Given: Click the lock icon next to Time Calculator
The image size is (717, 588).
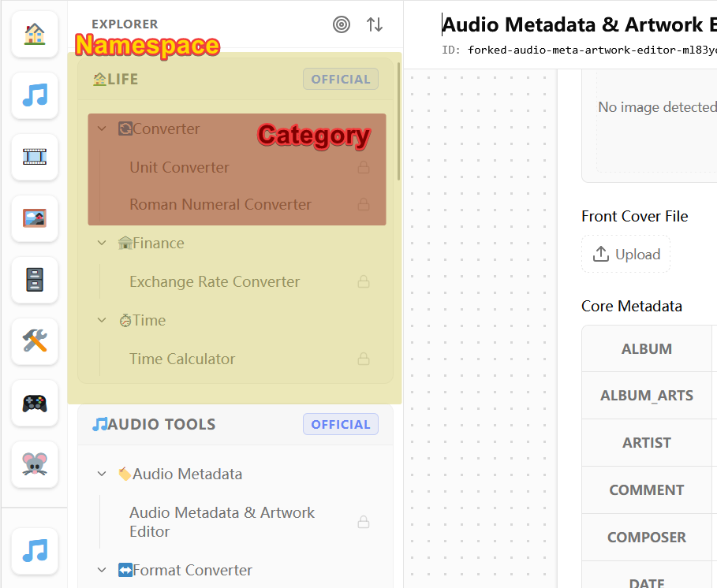Looking at the screenshot, I should pyautogui.click(x=364, y=359).
